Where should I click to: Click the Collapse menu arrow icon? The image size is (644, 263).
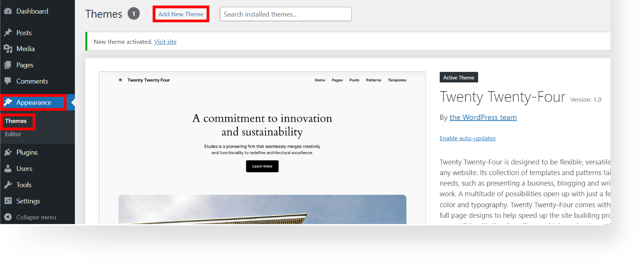click(8, 217)
